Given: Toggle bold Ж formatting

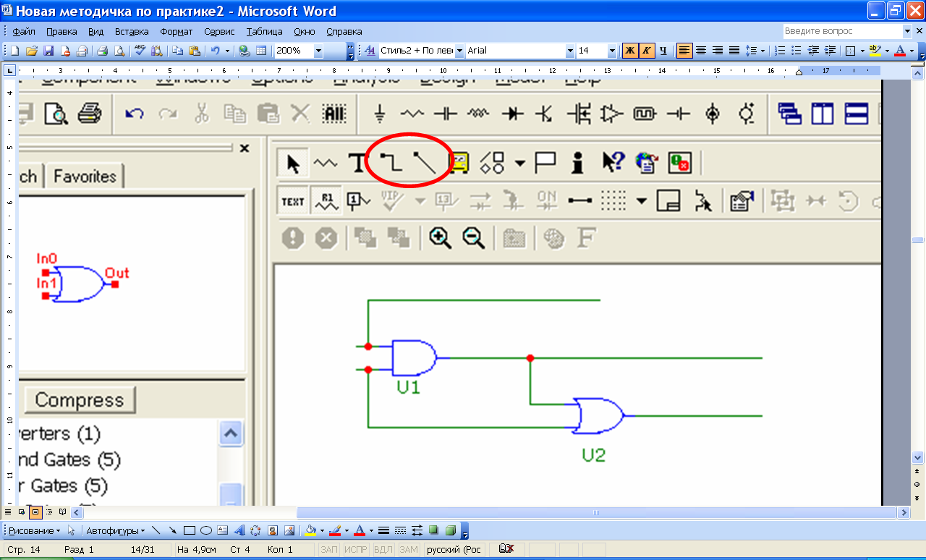Looking at the screenshot, I should (630, 51).
